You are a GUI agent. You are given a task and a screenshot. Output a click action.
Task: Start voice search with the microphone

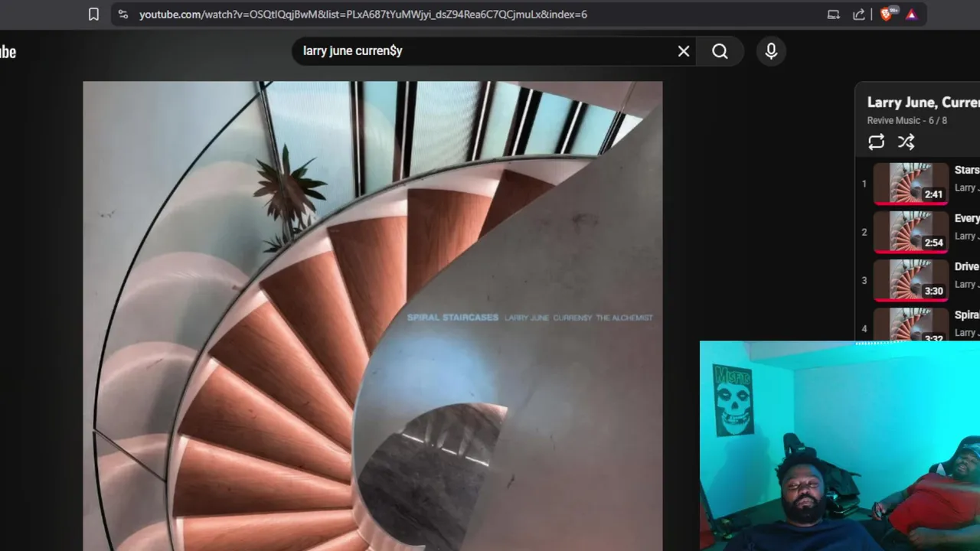[771, 51]
